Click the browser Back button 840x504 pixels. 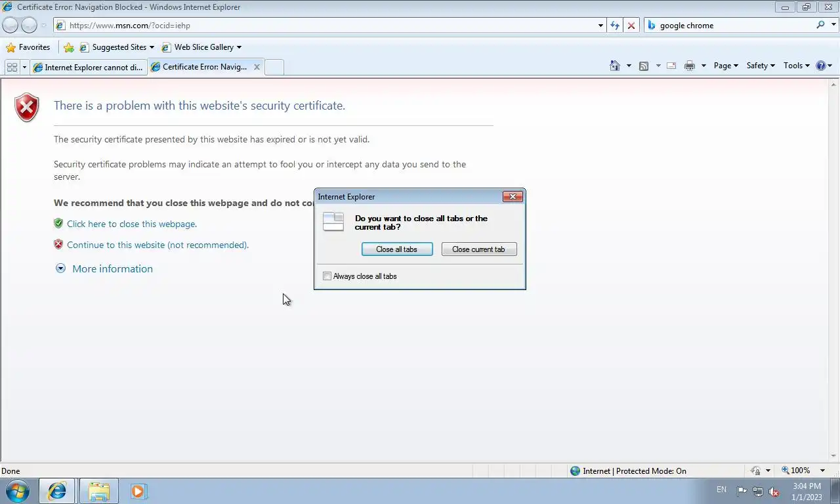click(x=10, y=25)
